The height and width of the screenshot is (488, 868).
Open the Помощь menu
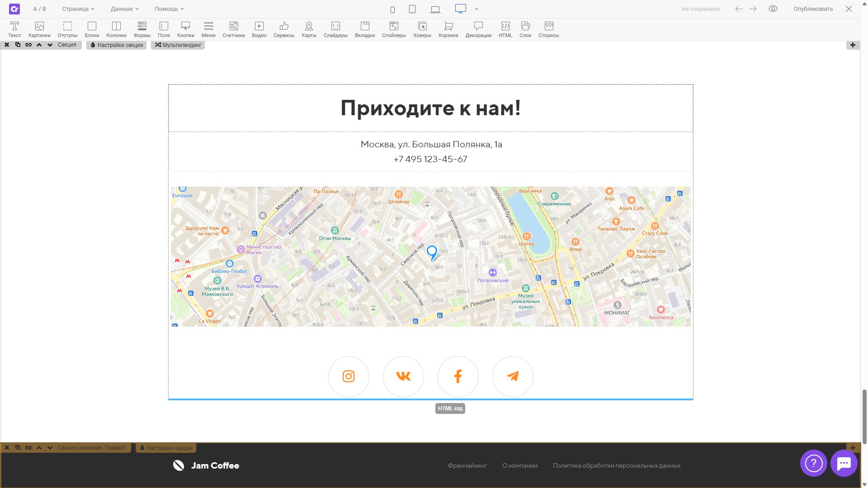[x=169, y=9]
